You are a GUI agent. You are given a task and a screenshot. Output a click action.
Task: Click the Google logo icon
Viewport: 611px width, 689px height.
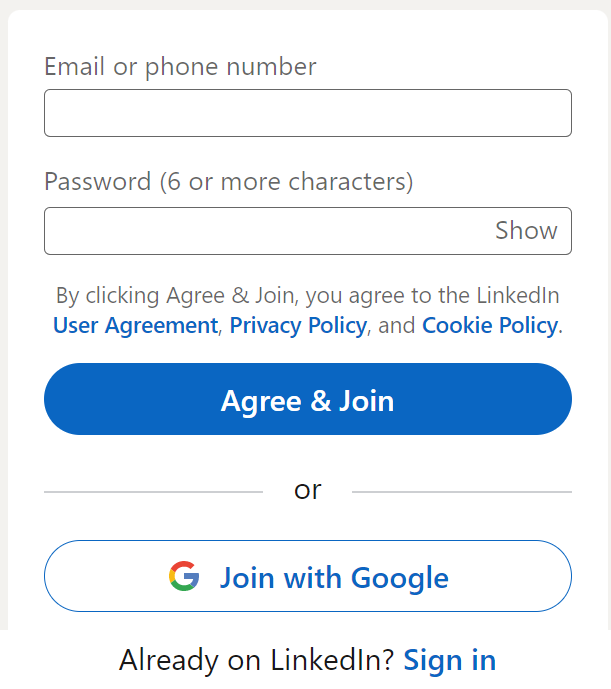point(184,577)
